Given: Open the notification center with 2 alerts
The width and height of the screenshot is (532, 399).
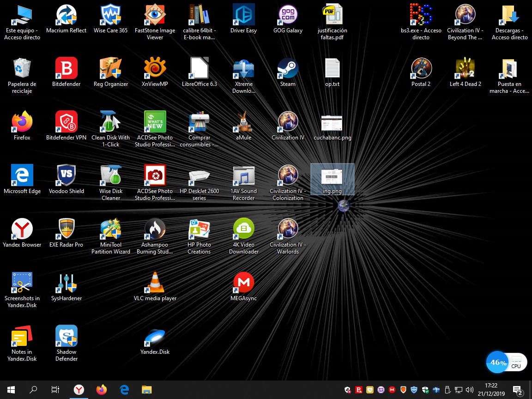Looking at the screenshot, I should 517,390.
